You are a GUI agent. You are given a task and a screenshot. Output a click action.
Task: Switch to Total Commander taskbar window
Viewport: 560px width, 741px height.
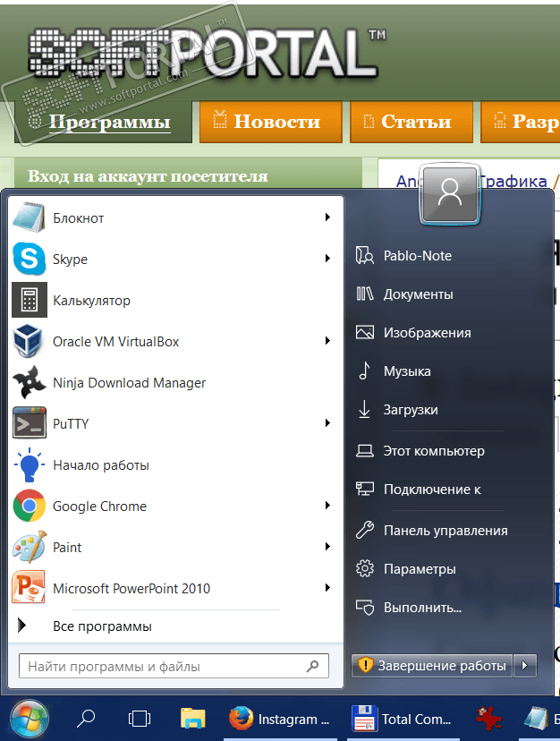403,720
